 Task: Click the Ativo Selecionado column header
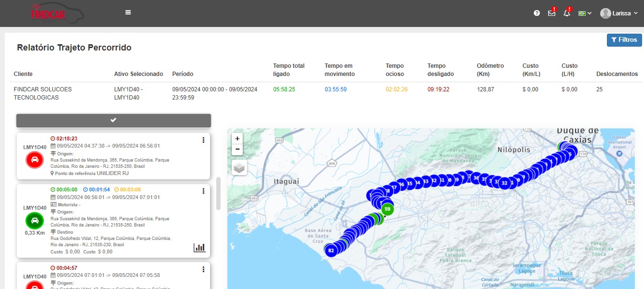139,74
